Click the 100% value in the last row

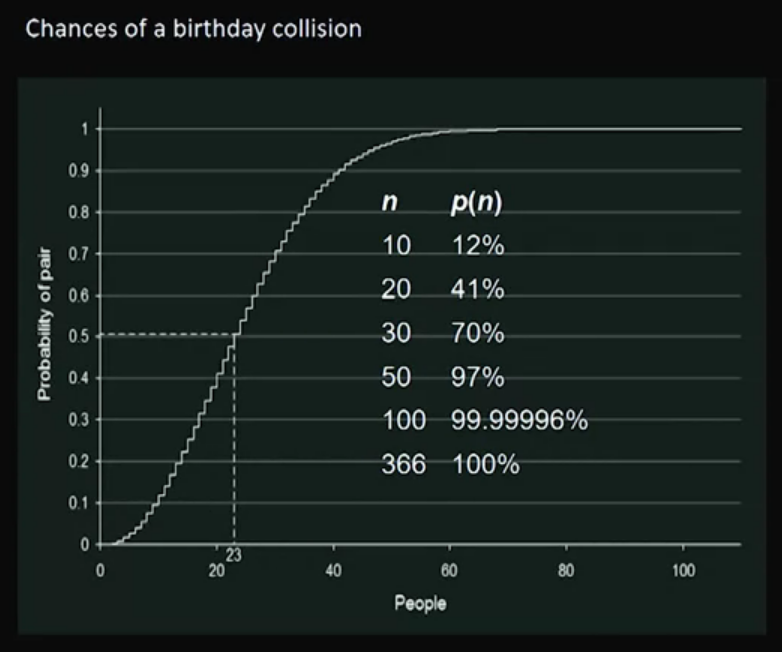pyautogui.click(x=485, y=464)
